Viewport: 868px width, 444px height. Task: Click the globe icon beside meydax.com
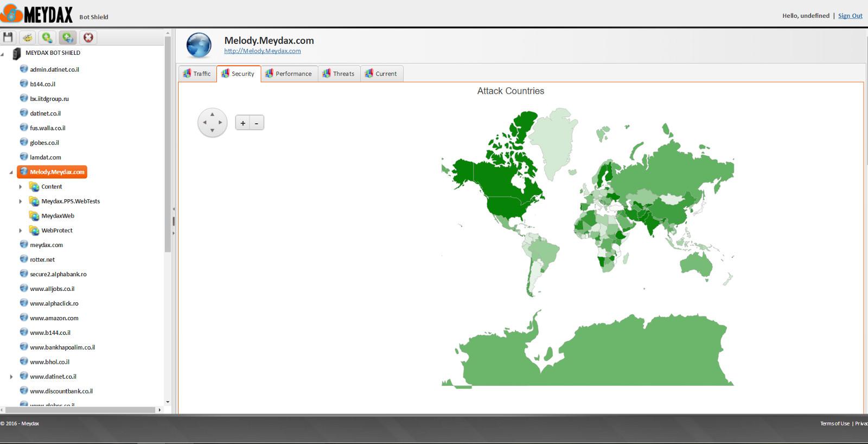pyautogui.click(x=24, y=244)
